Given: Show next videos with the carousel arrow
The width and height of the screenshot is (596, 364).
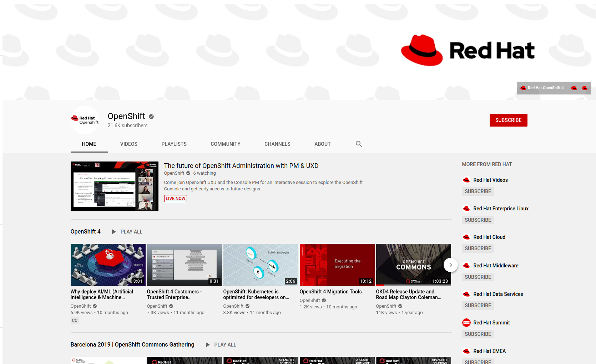Looking at the screenshot, I should (x=450, y=265).
